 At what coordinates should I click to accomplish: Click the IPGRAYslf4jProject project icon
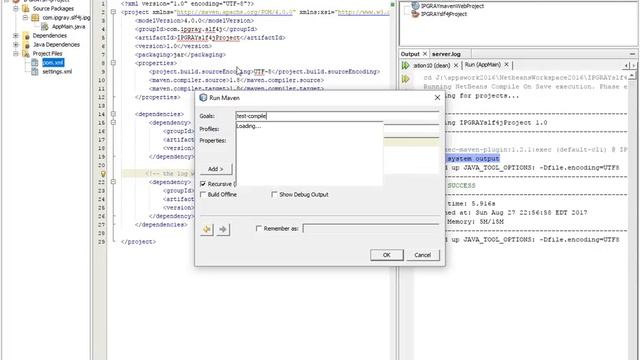pos(415,14)
